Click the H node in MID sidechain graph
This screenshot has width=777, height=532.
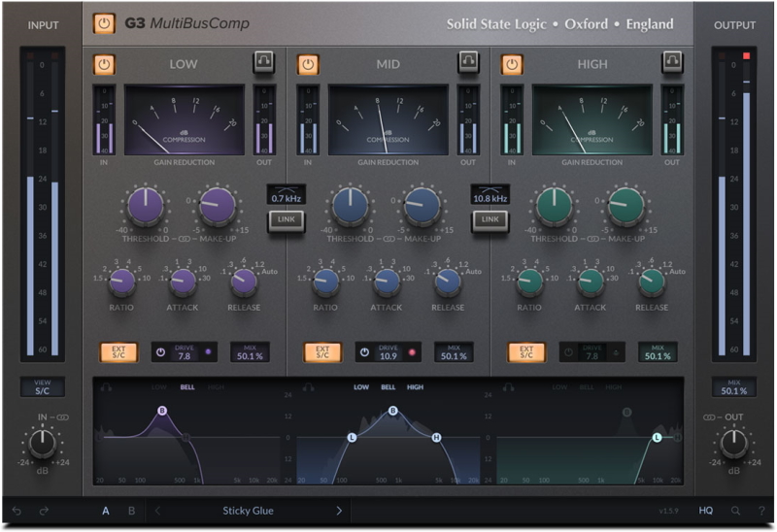[436, 438]
